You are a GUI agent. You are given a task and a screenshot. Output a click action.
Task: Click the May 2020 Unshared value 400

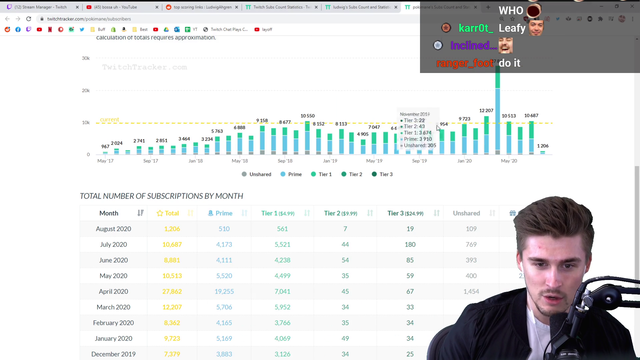471,276
